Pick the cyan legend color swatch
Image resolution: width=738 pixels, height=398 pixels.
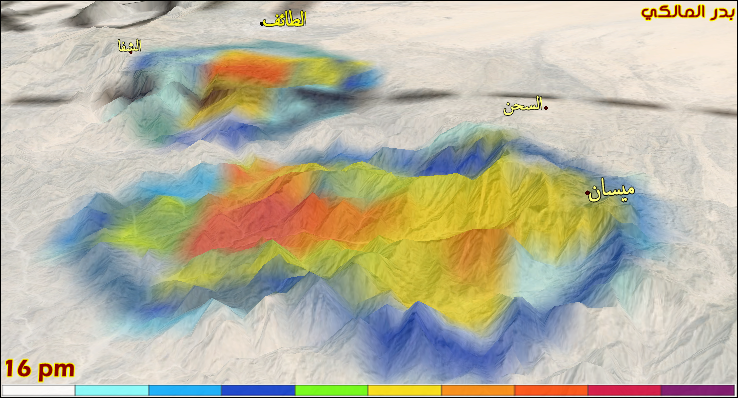[x=112, y=390]
